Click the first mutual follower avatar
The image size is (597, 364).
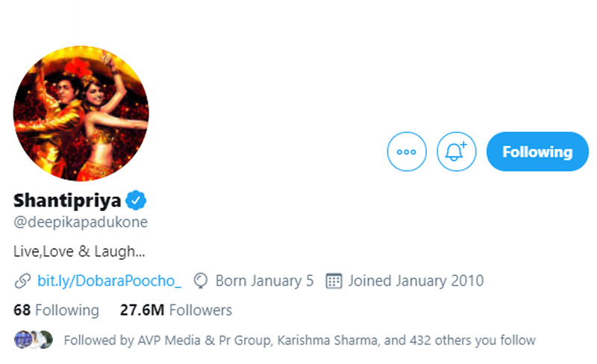click(21, 339)
